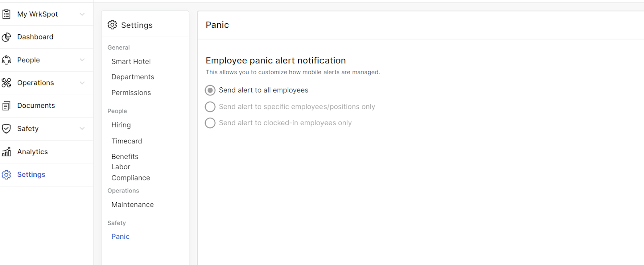Click the My WrkSpot clipboard icon
644x265 pixels.
click(7, 14)
